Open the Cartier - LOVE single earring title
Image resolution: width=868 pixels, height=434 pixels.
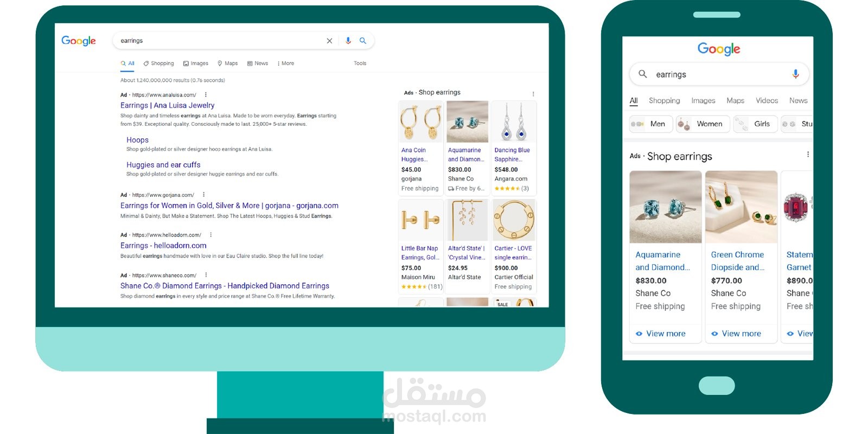point(513,253)
